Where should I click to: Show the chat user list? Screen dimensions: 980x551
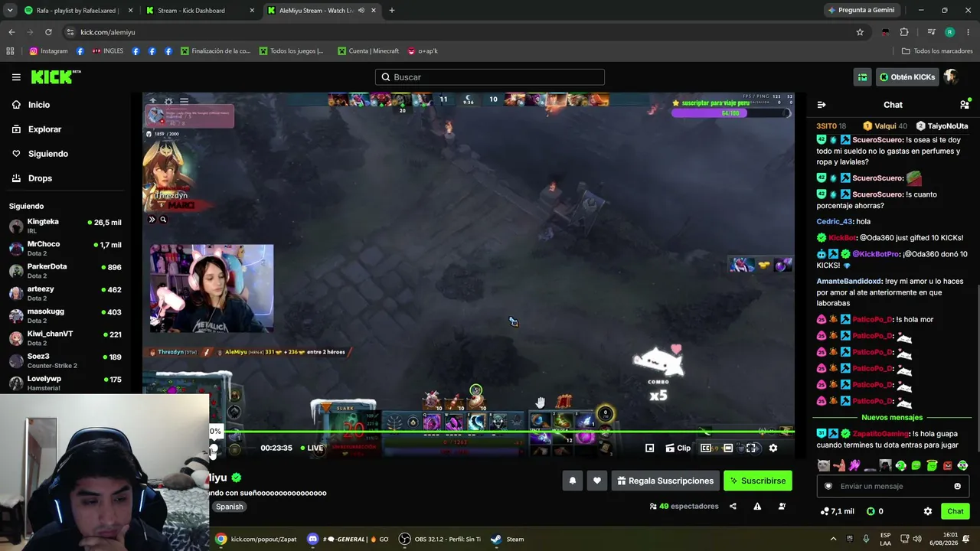tap(964, 105)
